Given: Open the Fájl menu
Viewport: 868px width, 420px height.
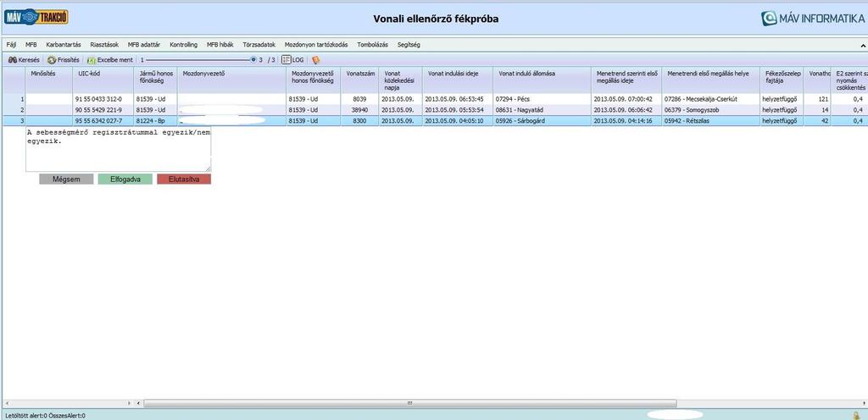Looking at the screenshot, I should (11, 45).
